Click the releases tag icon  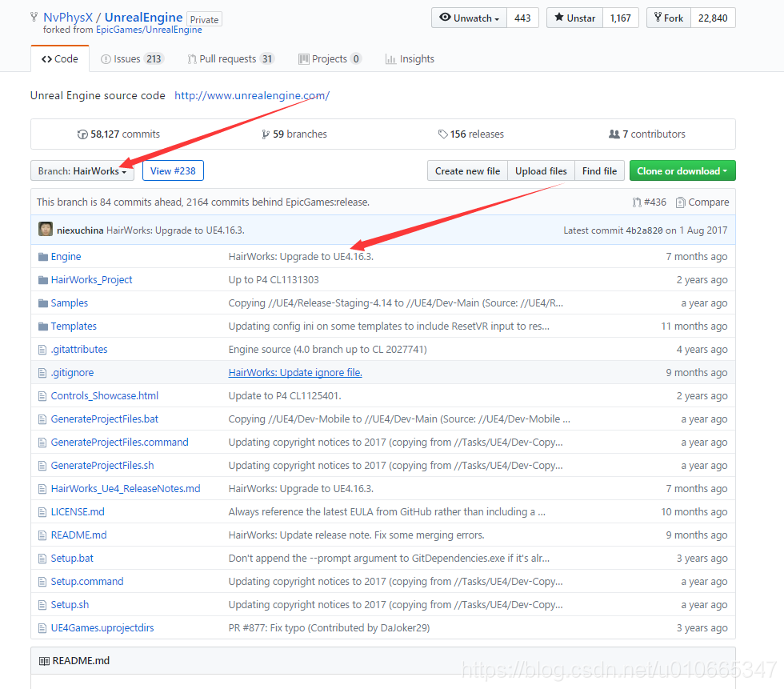pyautogui.click(x=442, y=134)
